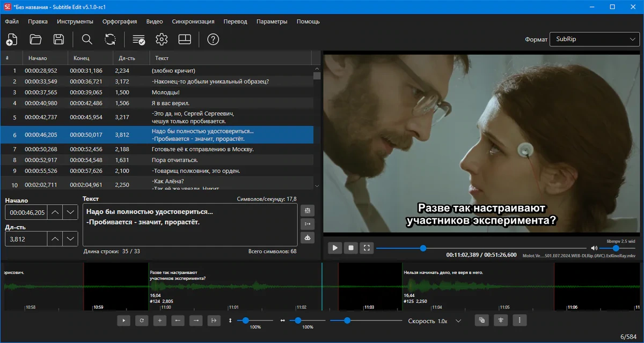Stop the video playback
Screen dimensions: 644x343
[x=351, y=248]
